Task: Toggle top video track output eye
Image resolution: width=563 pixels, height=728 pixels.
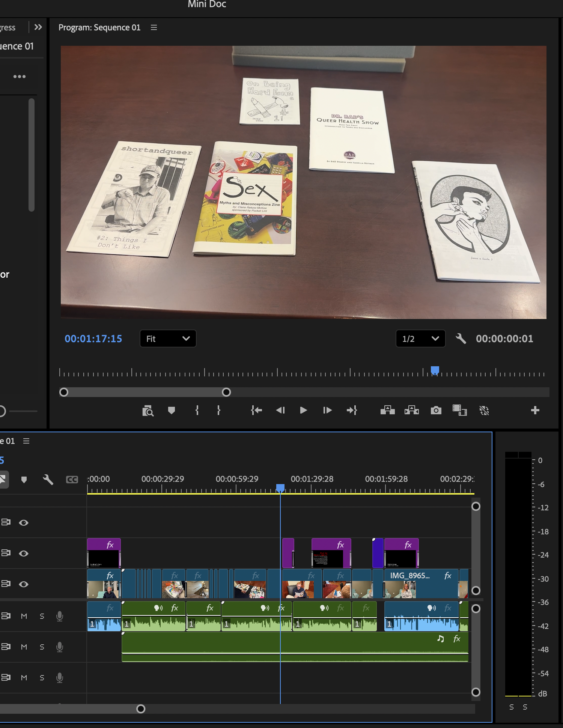Action: click(x=24, y=523)
